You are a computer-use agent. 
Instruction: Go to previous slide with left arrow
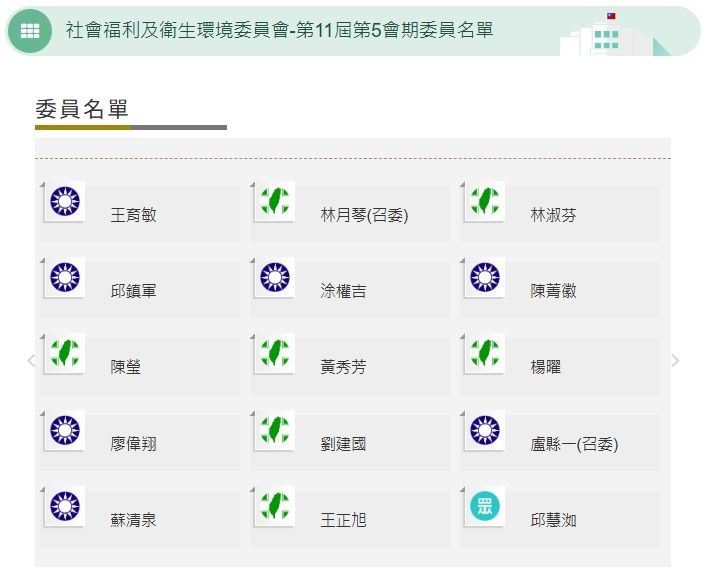pyautogui.click(x=31, y=360)
